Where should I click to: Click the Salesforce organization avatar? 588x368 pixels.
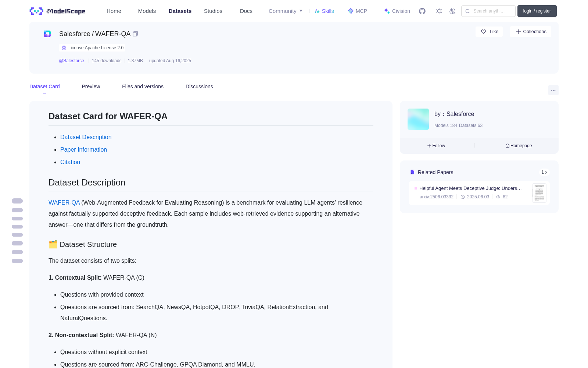418,119
